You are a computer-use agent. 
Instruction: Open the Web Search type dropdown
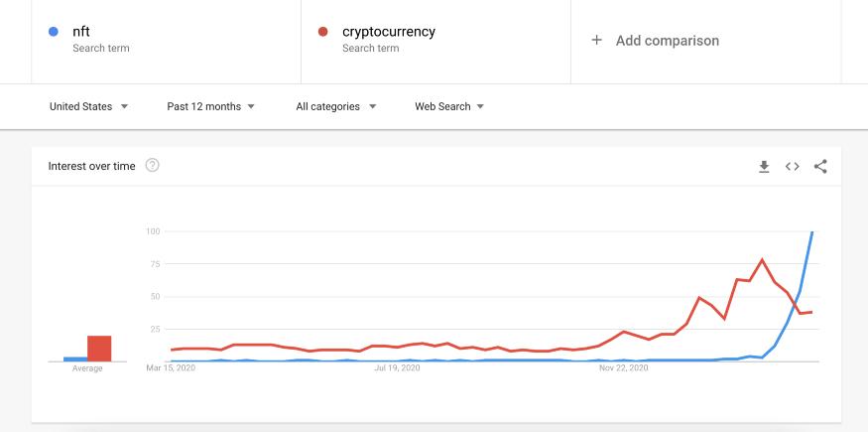(449, 107)
